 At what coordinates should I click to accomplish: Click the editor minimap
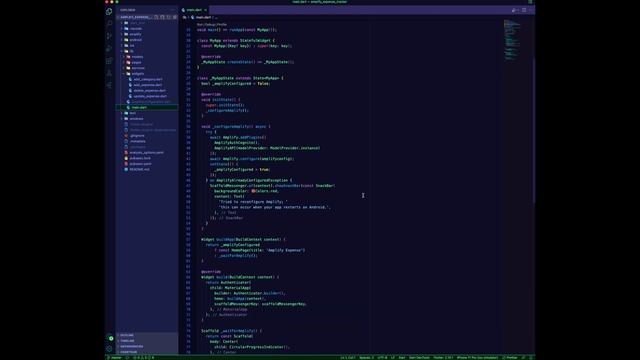[x=512, y=40]
